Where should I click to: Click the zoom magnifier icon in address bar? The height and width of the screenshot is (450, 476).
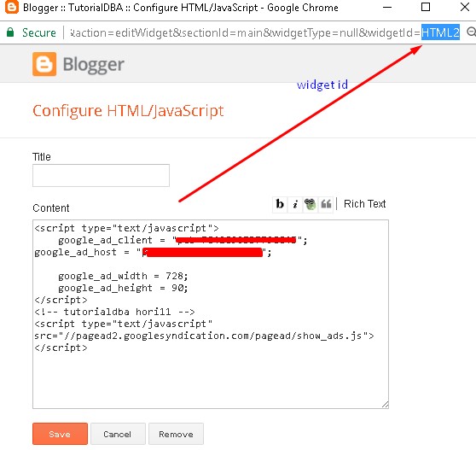click(x=471, y=32)
